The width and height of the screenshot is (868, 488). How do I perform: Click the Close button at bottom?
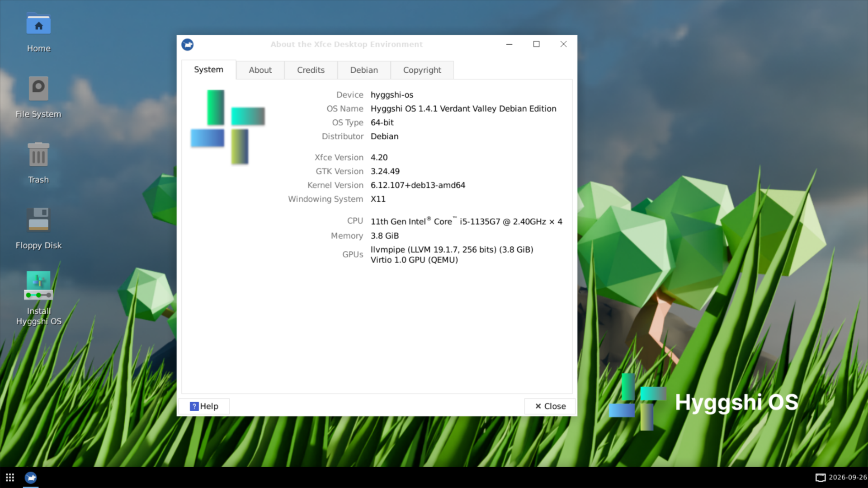click(x=550, y=406)
